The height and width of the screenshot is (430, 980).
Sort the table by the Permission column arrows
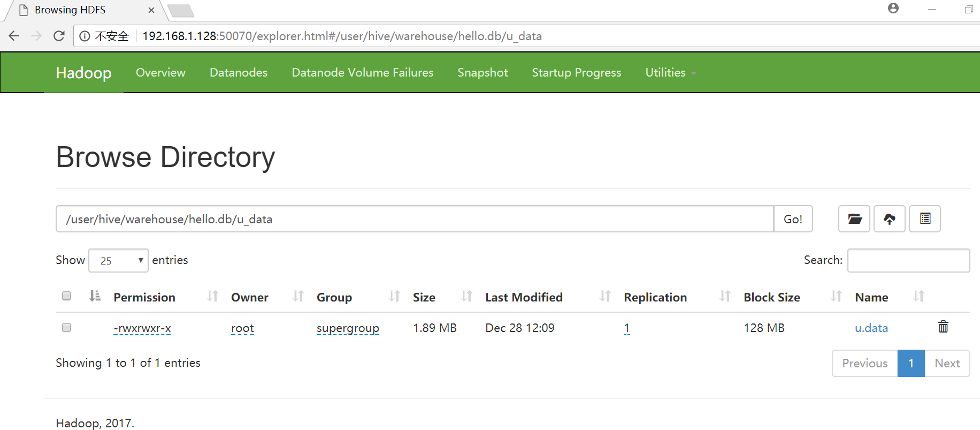click(212, 296)
